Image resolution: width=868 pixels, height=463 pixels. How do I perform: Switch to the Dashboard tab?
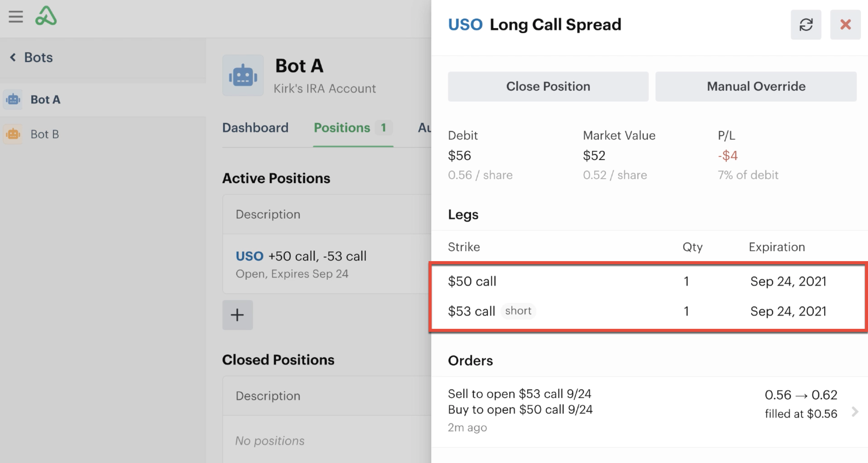pos(255,128)
